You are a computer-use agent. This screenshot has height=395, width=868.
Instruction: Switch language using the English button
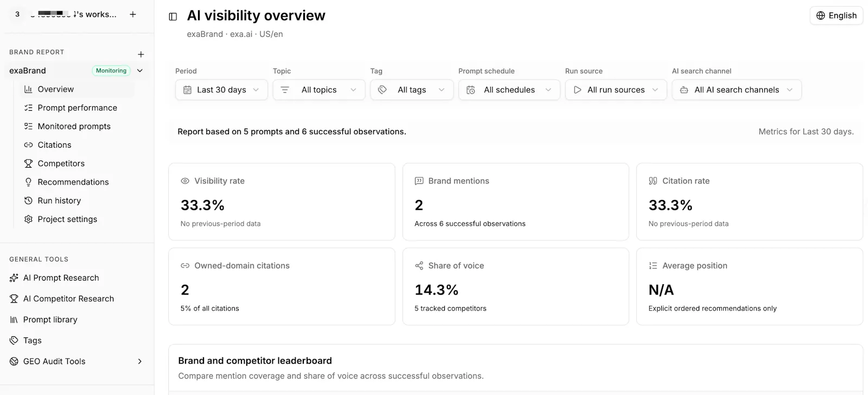pyautogui.click(x=837, y=16)
